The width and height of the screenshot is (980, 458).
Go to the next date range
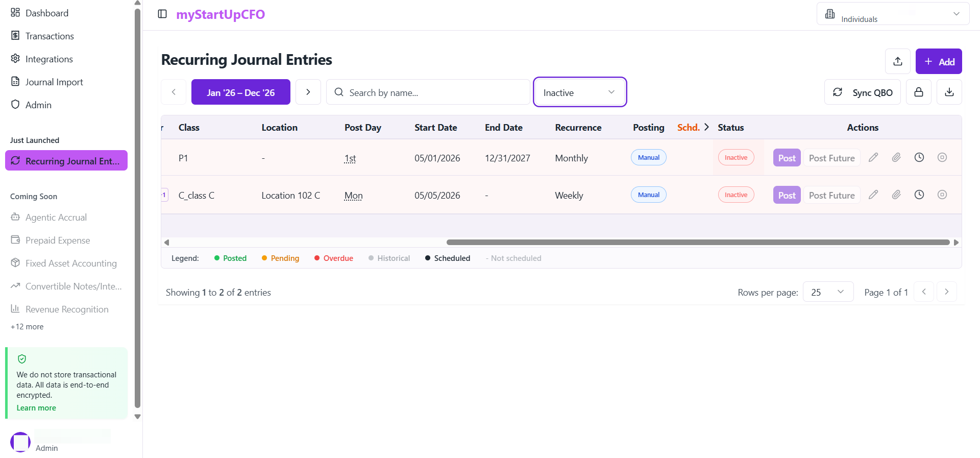pyautogui.click(x=308, y=92)
